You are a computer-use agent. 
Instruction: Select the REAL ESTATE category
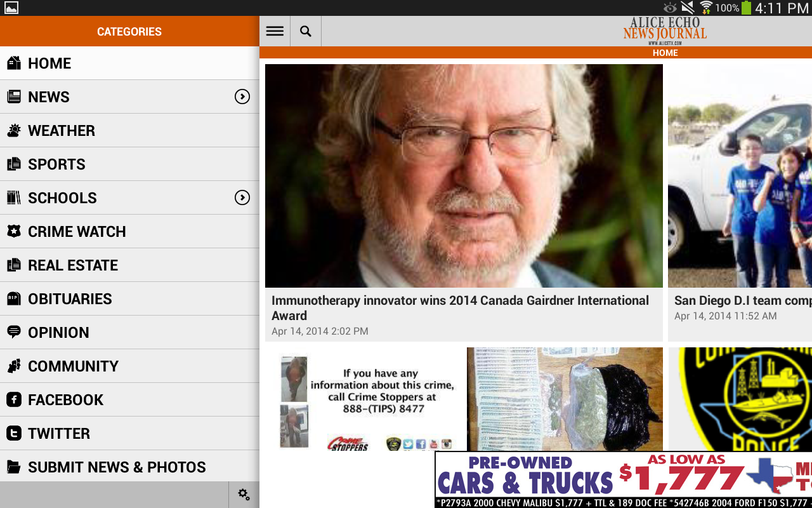(129, 265)
